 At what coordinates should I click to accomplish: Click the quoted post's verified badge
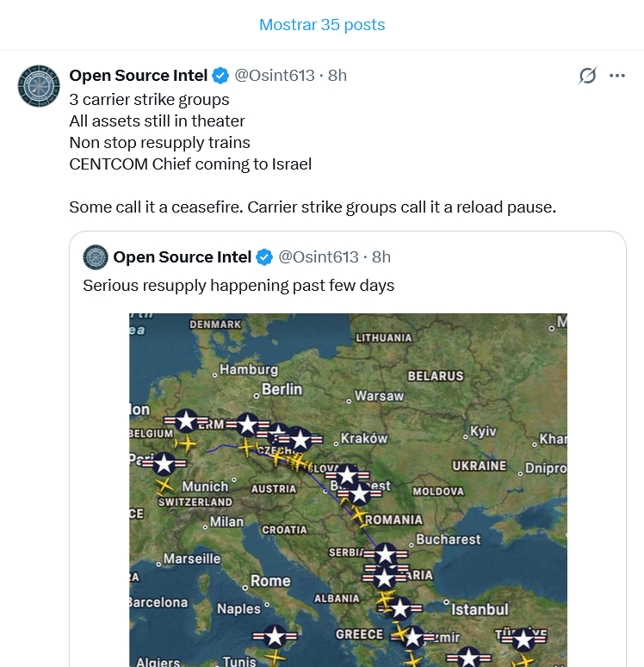264,256
